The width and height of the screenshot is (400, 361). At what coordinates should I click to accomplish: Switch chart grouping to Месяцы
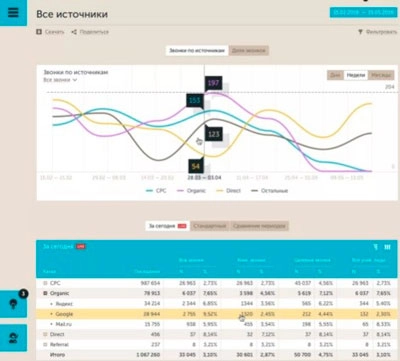pyautogui.click(x=381, y=75)
